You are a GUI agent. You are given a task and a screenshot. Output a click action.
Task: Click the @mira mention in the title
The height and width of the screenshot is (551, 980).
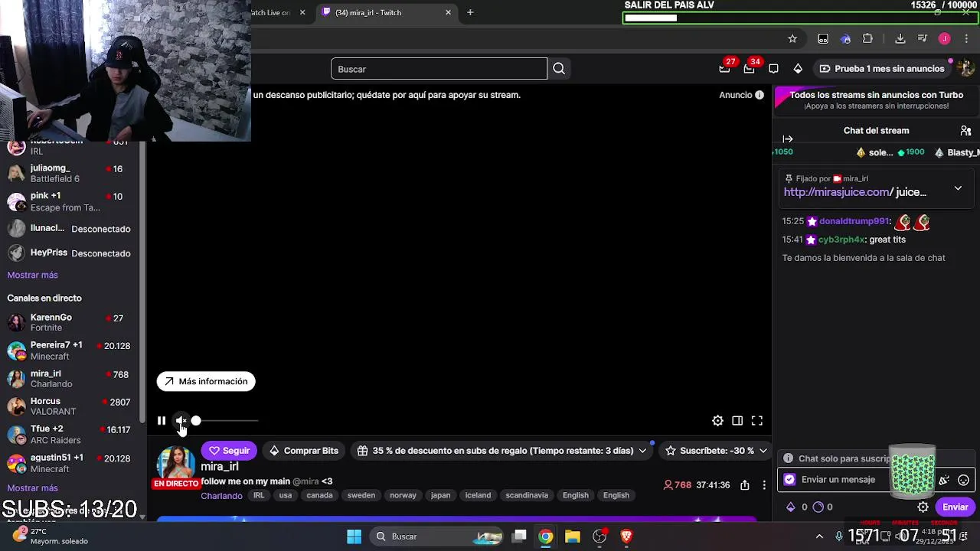coord(305,481)
